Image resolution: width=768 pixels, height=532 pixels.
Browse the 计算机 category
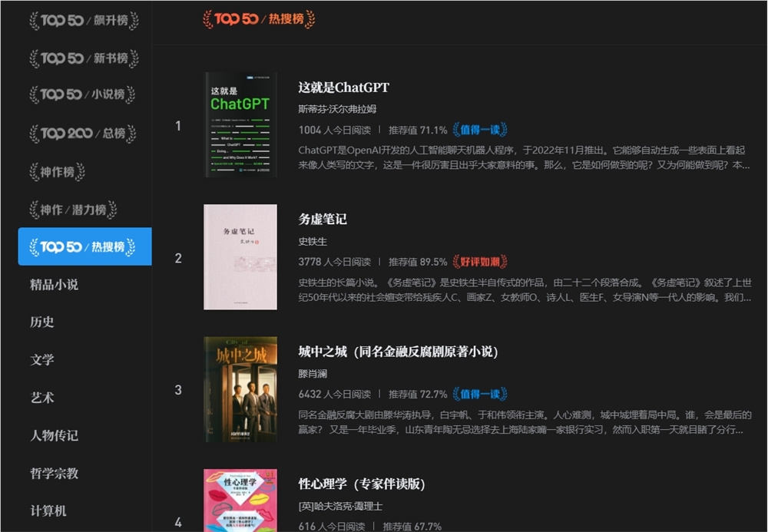click(x=48, y=510)
